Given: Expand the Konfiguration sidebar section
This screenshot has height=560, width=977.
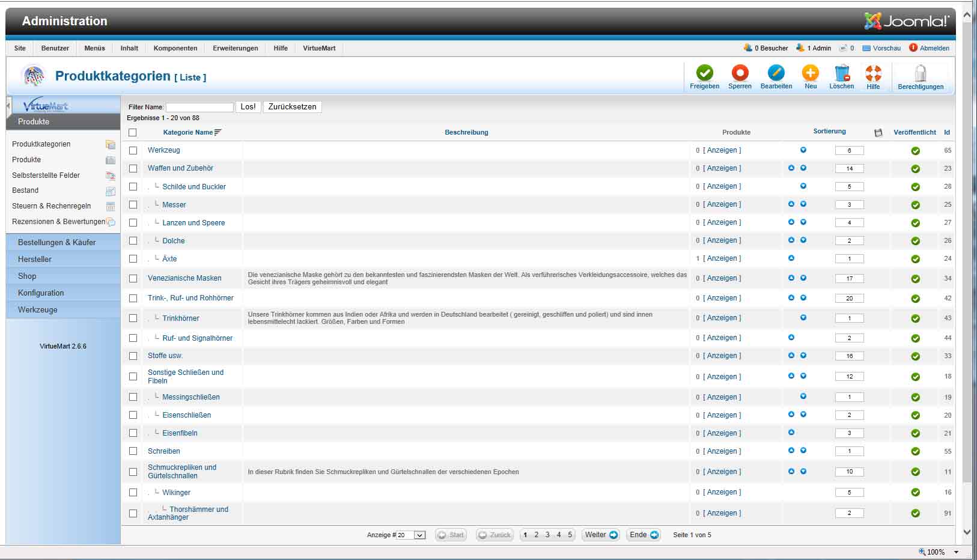Looking at the screenshot, I should pos(41,293).
